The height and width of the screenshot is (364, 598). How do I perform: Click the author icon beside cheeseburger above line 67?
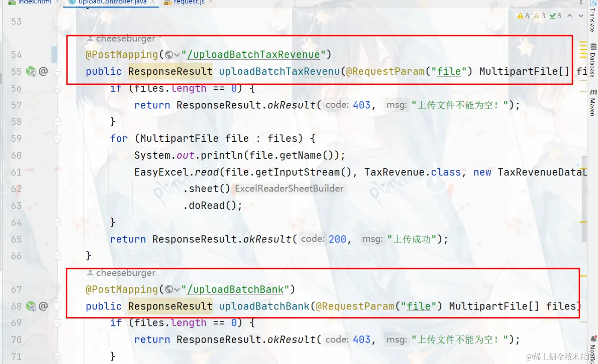click(x=90, y=273)
